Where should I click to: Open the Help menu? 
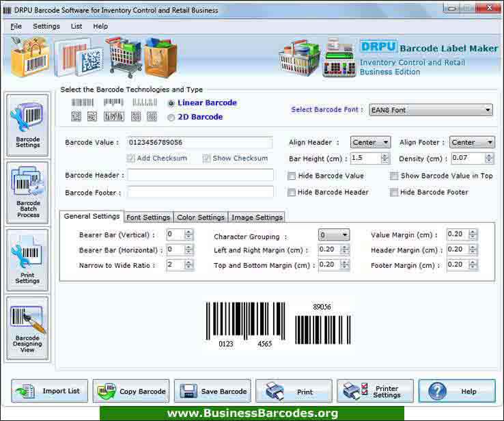coord(100,27)
